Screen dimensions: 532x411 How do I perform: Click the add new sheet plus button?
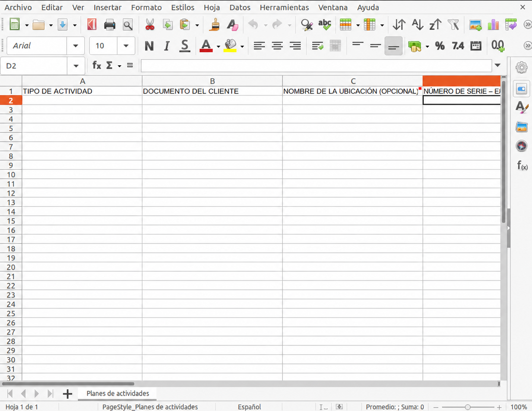(x=67, y=394)
